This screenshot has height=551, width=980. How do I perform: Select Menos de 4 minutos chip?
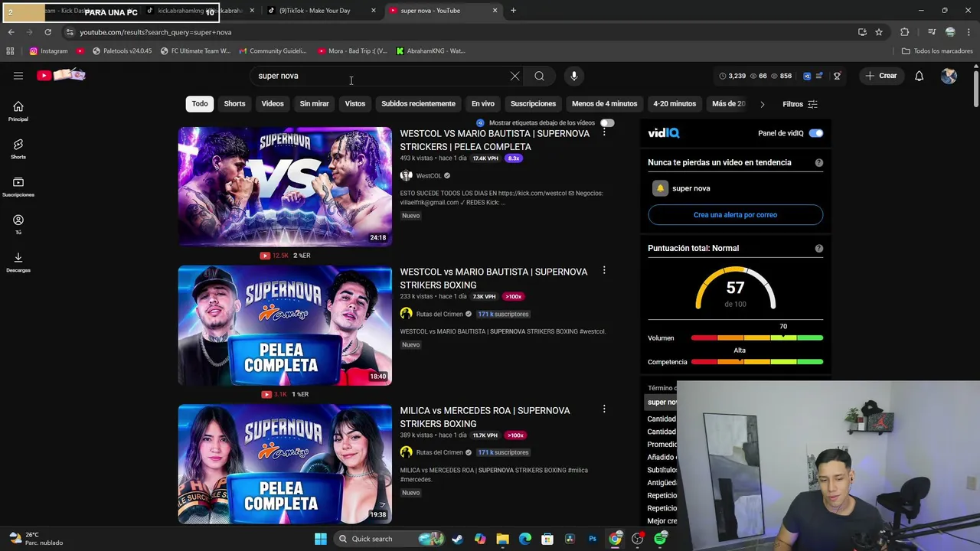point(604,103)
